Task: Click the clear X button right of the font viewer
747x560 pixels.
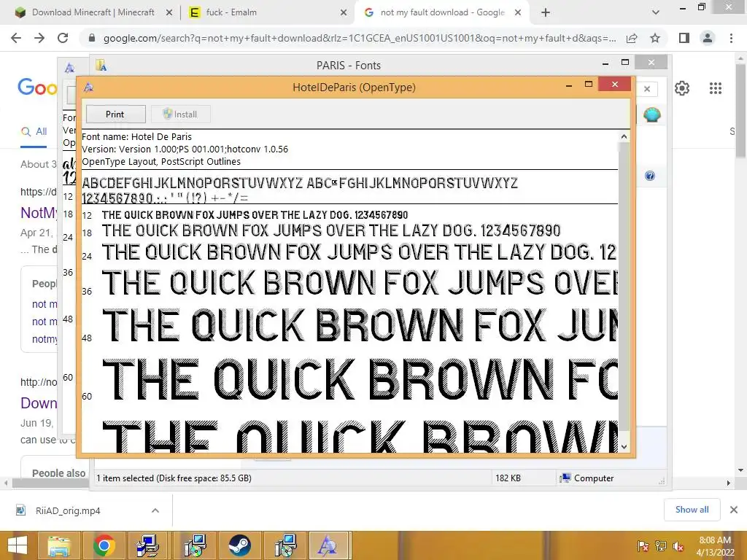Action: click(647, 88)
